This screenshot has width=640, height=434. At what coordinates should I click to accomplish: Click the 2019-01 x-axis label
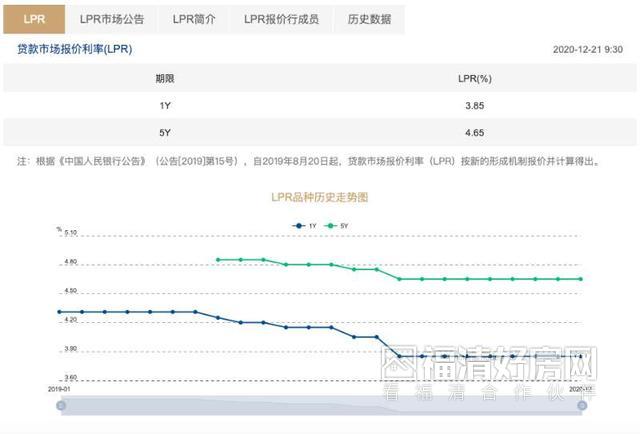pyautogui.click(x=59, y=389)
